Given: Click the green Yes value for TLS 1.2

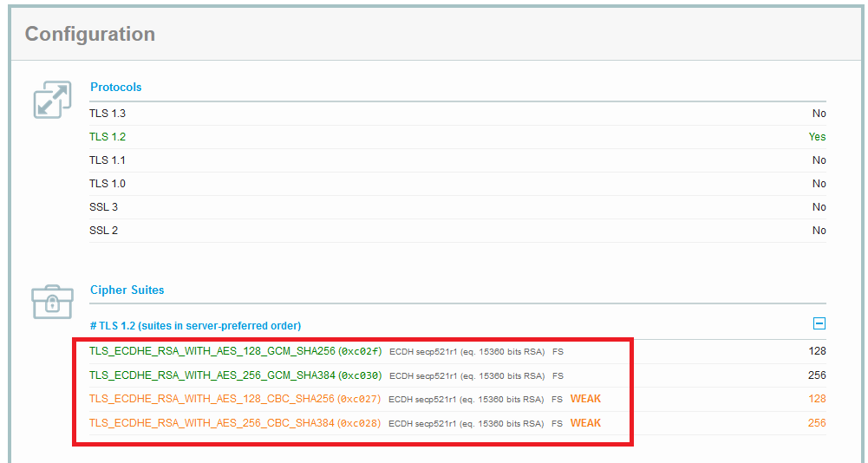Looking at the screenshot, I should tap(817, 137).
